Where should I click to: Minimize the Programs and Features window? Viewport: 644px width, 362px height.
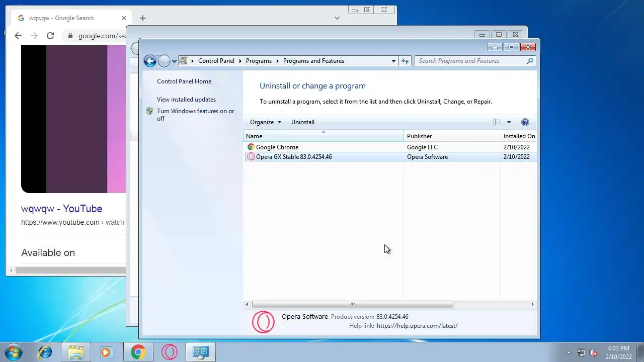pyautogui.click(x=494, y=47)
